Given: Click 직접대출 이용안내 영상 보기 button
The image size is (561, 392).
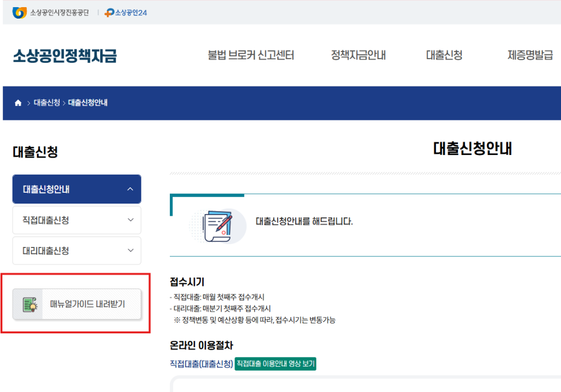Looking at the screenshot, I should (276, 364).
